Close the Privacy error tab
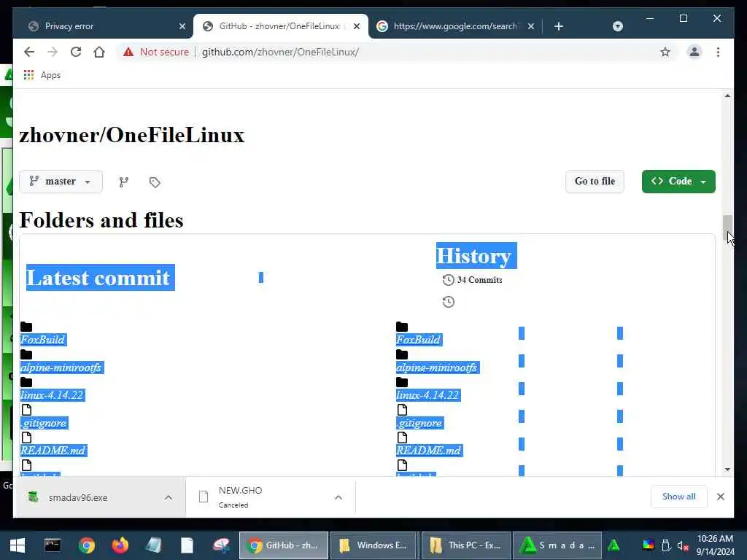Image resolution: width=747 pixels, height=560 pixels. 182,26
